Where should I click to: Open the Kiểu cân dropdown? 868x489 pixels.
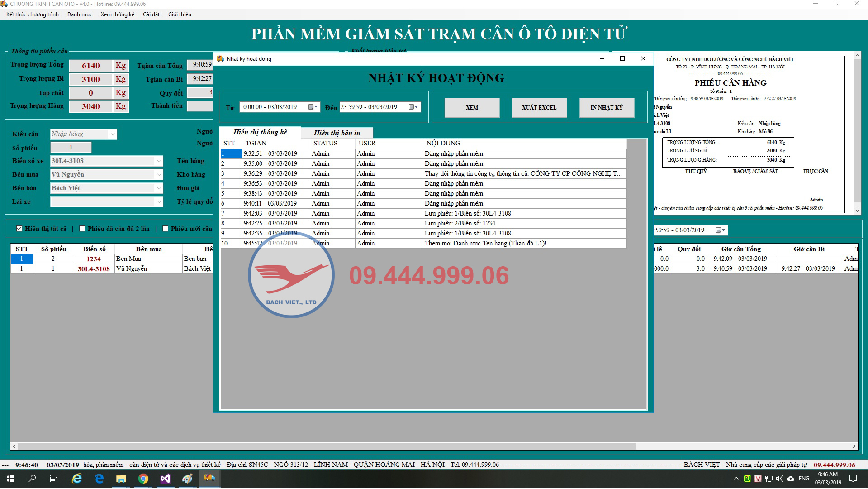coord(113,134)
